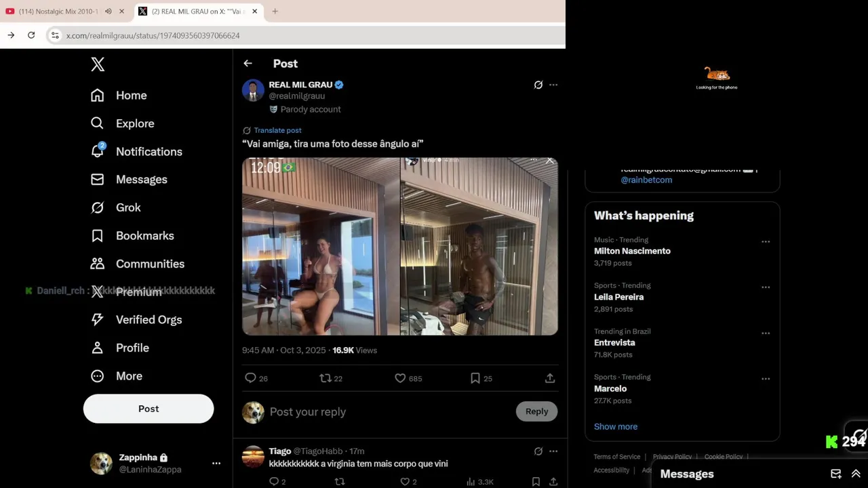Viewport: 868px width, 488px height.
Task: Ask Grok about REAL MIL GRAU post
Action: 538,85
